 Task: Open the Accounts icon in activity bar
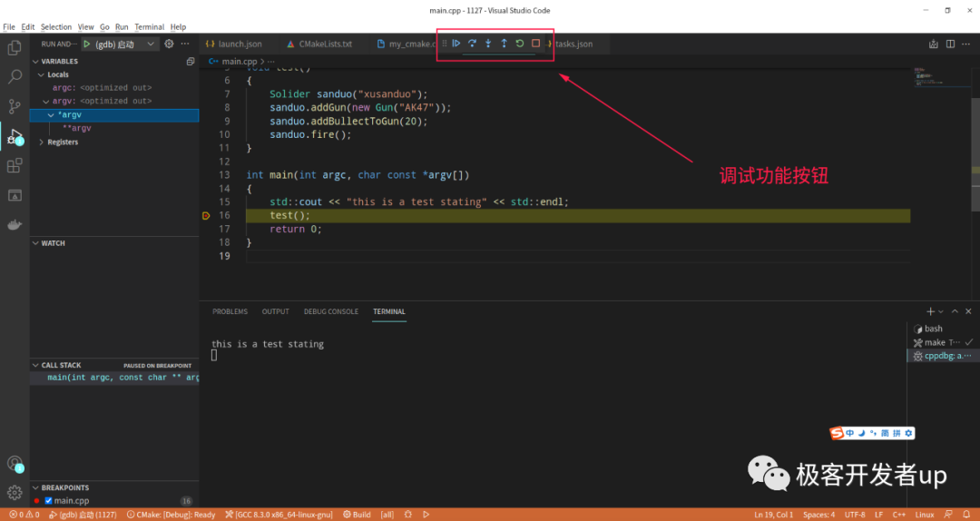[x=15, y=464]
